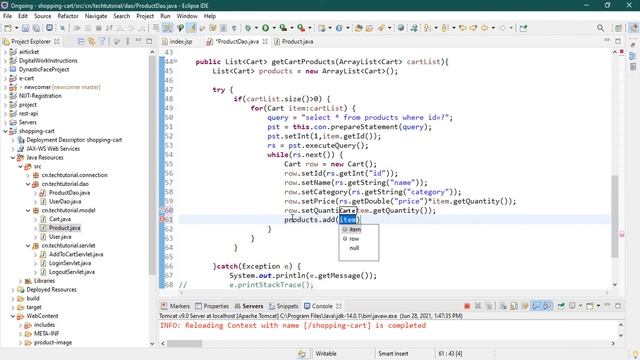Open the Refactor menu
This screenshot has height=360, width=640.
coord(68,16)
